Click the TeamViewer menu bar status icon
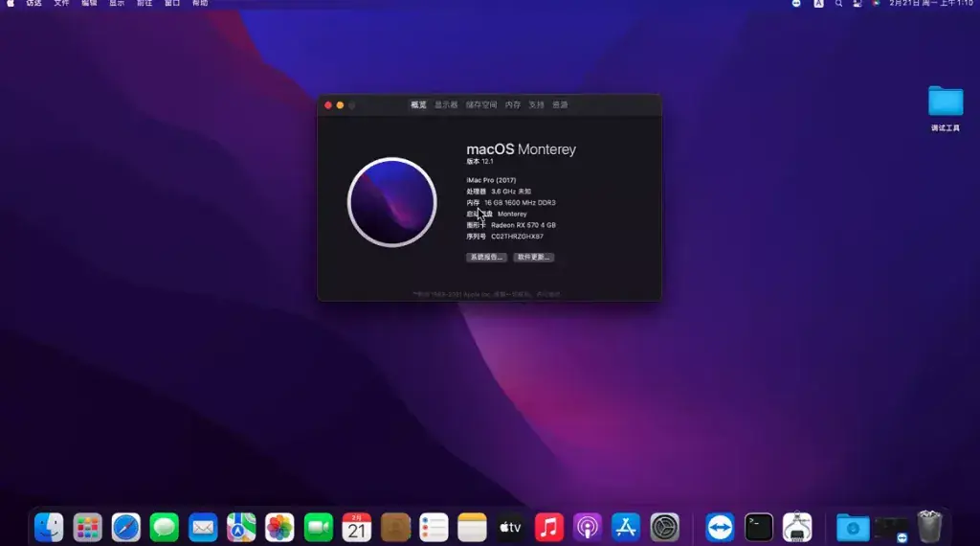Image resolution: width=980 pixels, height=546 pixels. click(796, 4)
